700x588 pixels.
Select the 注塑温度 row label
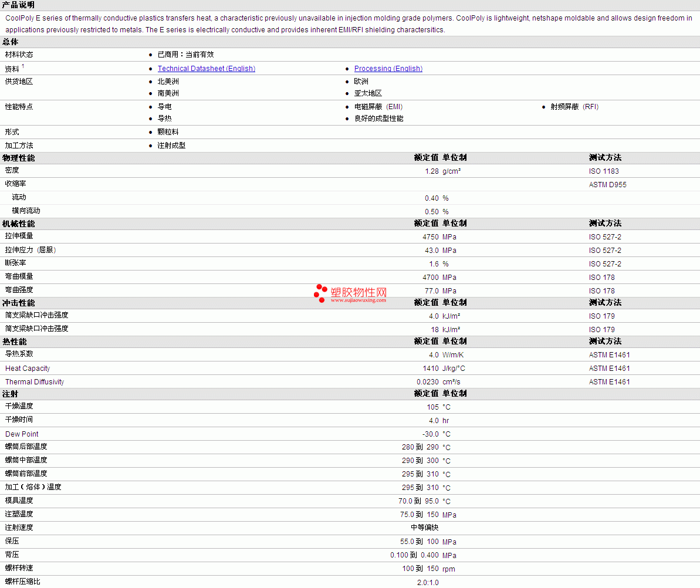tap(19, 514)
